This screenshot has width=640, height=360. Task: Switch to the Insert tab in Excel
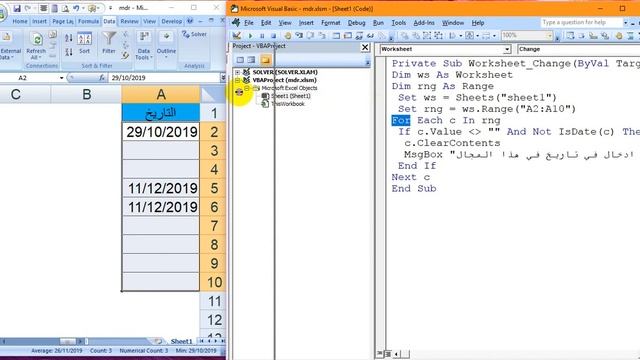40,21
